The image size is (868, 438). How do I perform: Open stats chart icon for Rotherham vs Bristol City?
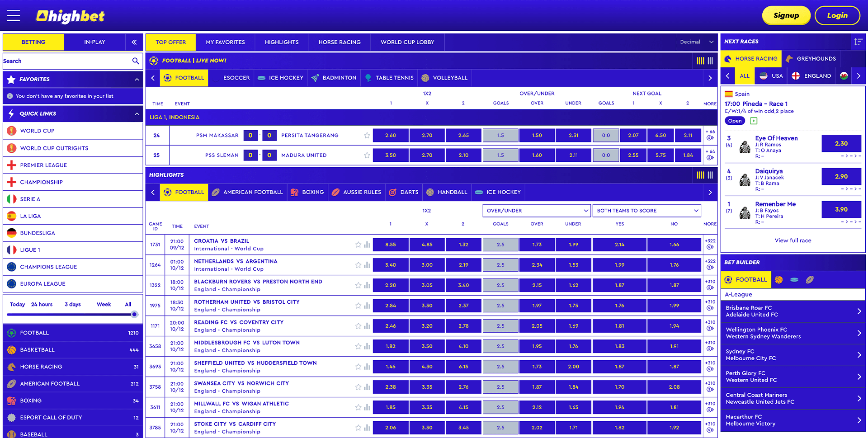[367, 306]
